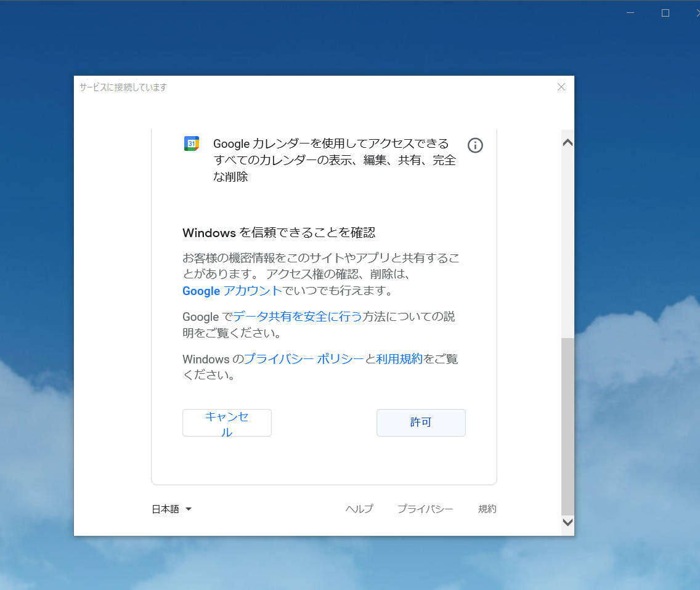Click the Google Calendar icon
Image resolution: width=700 pixels, height=590 pixels.
point(192,143)
